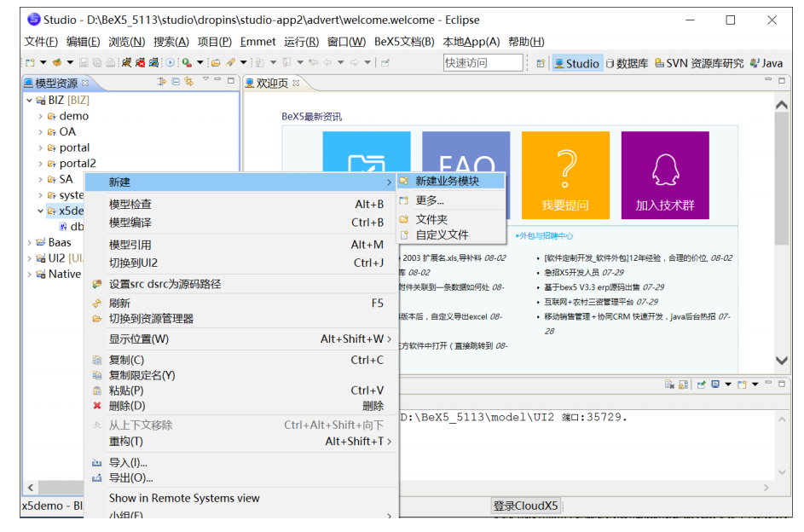Open the 帮助 menu
Viewport: 804px width, 532px height.
point(526,41)
